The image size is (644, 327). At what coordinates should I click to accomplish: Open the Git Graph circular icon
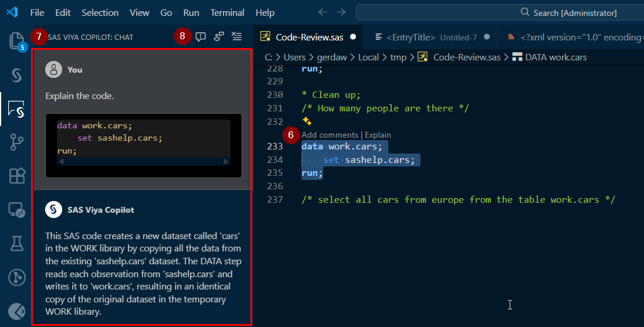pos(17,277)
